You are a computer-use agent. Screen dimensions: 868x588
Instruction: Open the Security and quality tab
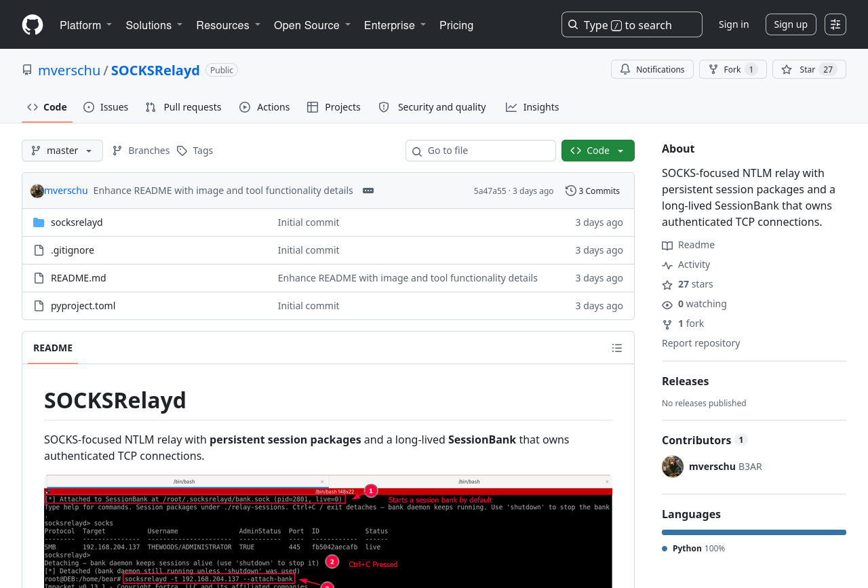pos(432,107)
